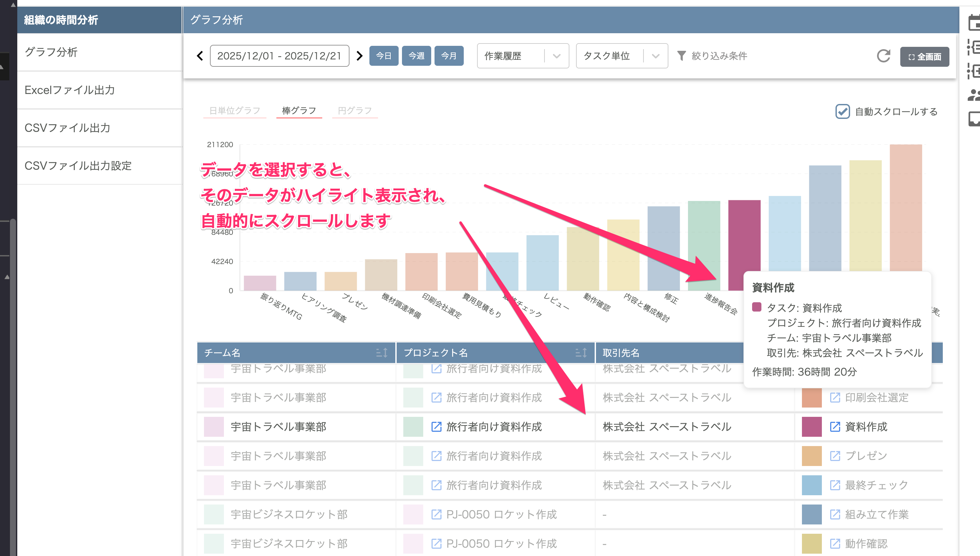
Task: Open link icon beside PJ-0050 ロケット作成
Action: coord(436,514)
